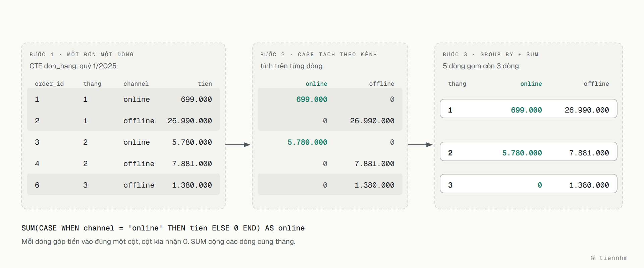644x268 pixels.
Task: Click "7.881.000" in the Bước 3 result for thang 2
Action: (589, 153)
